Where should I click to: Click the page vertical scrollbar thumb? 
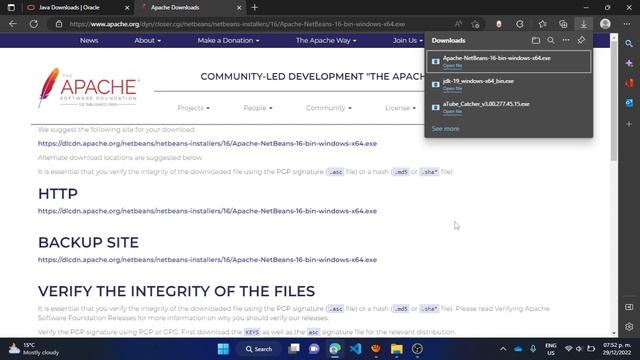tap(613, 101)
